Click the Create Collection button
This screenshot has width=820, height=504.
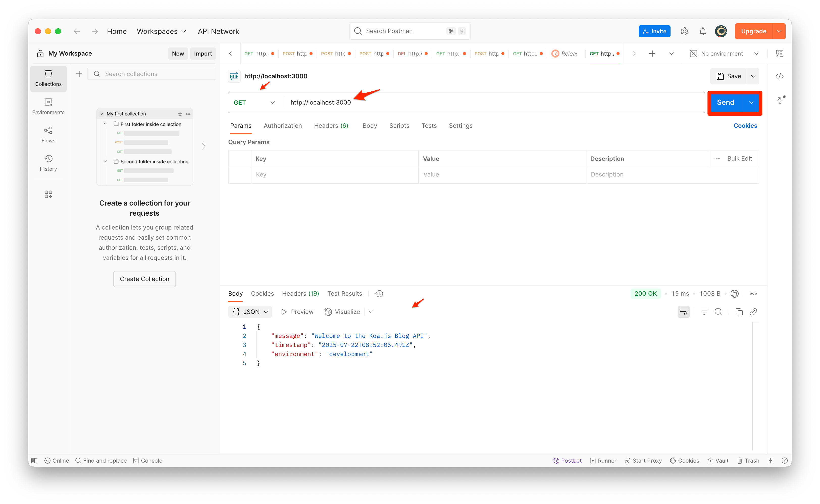point(145,279)
